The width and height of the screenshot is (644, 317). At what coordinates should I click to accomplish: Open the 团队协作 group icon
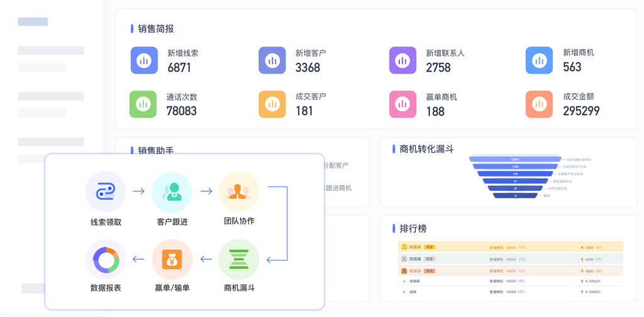[x=238, y=192]
